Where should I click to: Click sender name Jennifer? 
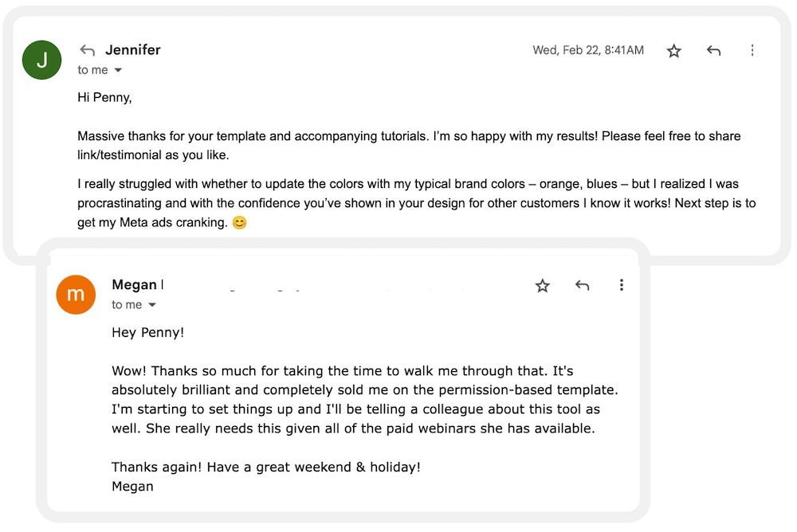pyautogui.click(x=133, y=50)
